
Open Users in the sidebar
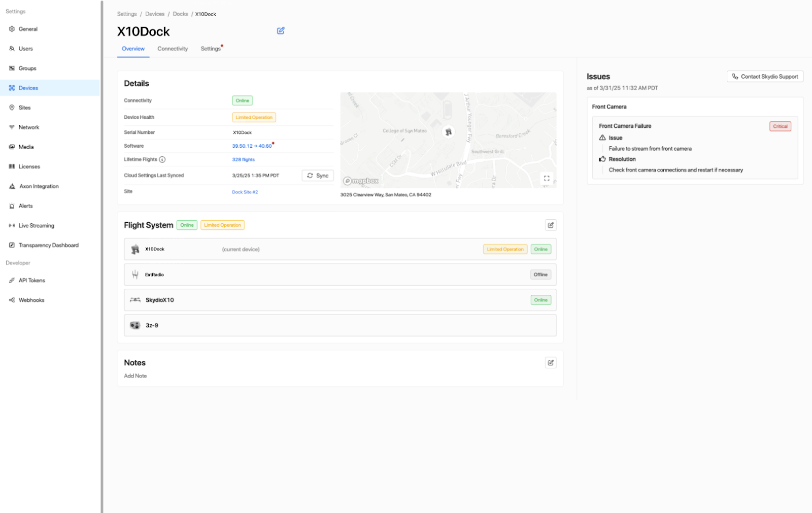(x=50, y=49)
